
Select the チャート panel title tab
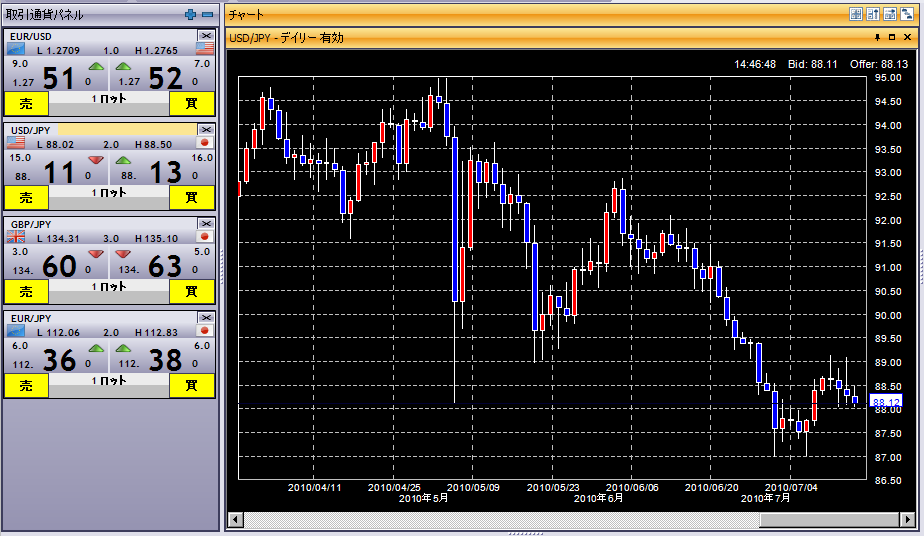[246, 15]
